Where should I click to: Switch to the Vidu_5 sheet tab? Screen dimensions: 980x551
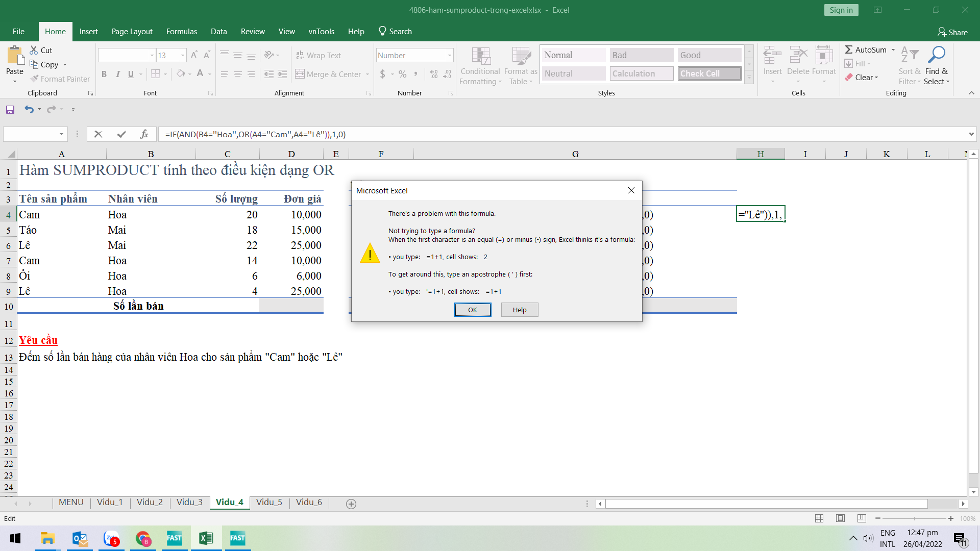tap(269, 502)
